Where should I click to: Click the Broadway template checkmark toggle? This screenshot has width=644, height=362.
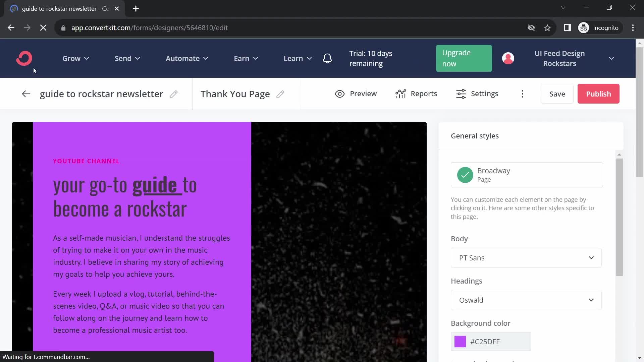pos(465,175)
